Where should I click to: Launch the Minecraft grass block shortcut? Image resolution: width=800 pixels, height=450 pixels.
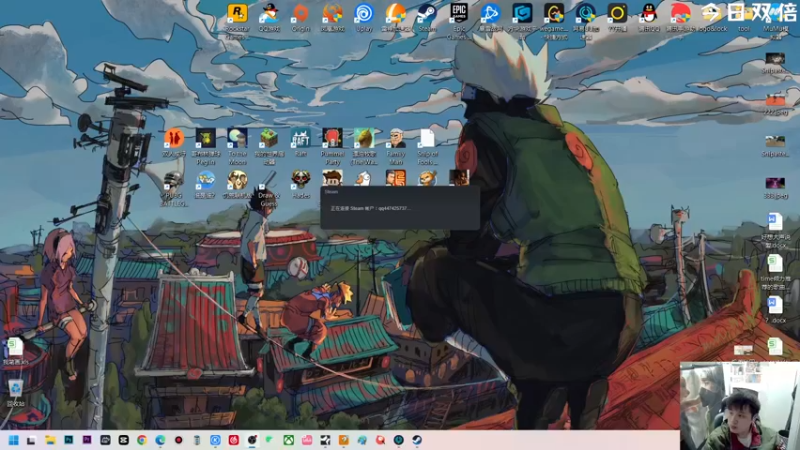point(269,138)
